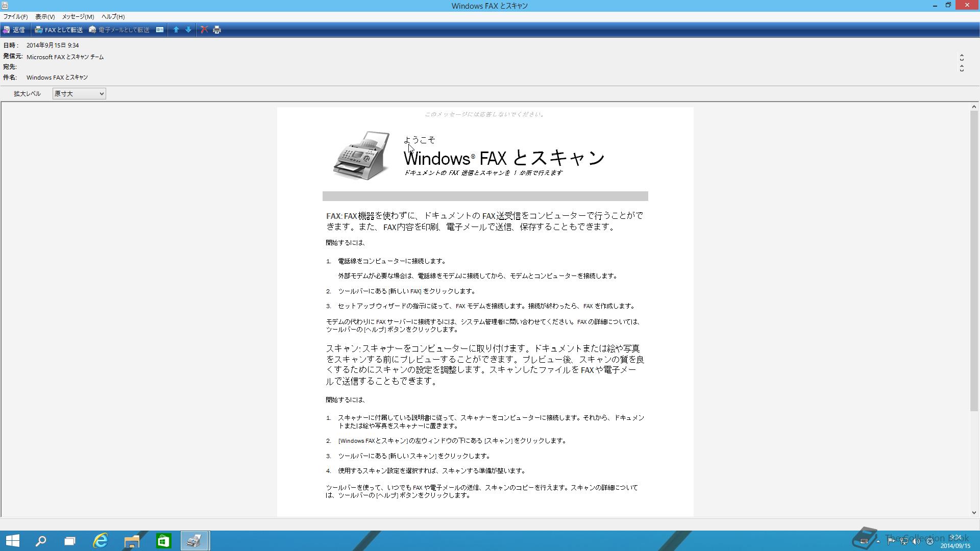Delete the fax with the red X icon
980x551 pixels.
coord(204,30)
